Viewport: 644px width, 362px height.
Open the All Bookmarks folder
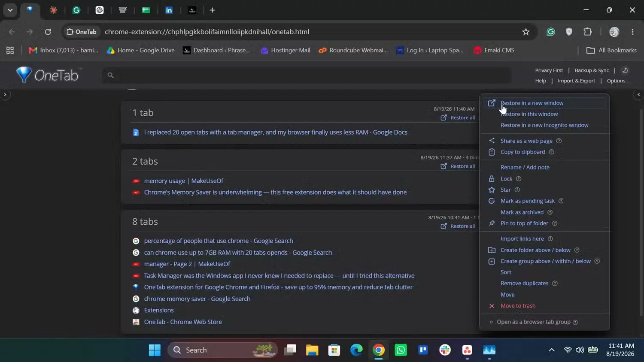coord(612,50)
